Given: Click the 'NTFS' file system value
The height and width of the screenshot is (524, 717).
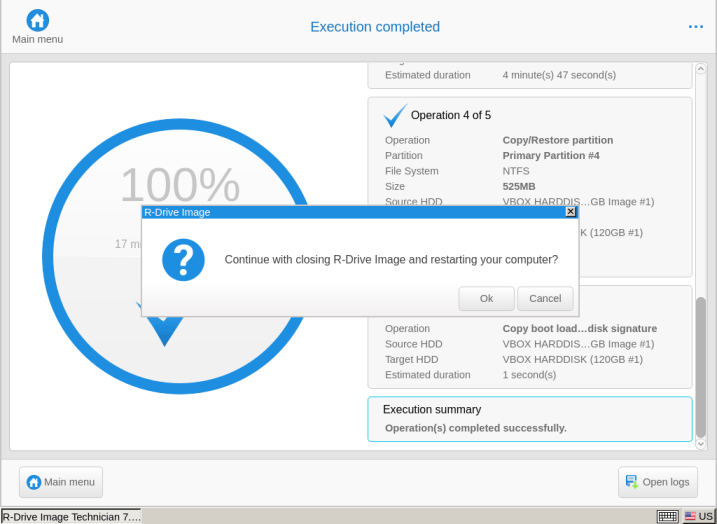Looking at the screenshot, I should 516,171.
